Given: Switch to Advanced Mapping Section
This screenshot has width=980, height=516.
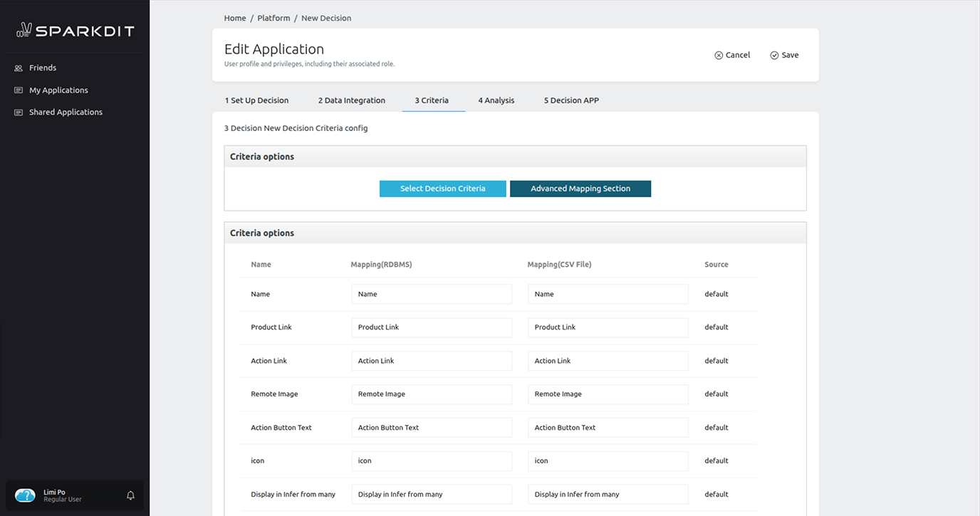Looking at the screenshot, I should tap(580, 188).
